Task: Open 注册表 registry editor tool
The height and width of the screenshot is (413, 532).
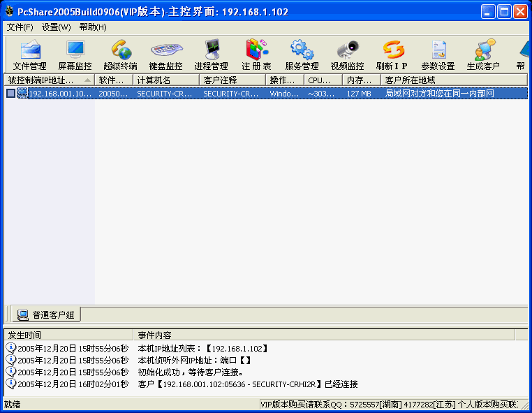Action: click(256, 55)
